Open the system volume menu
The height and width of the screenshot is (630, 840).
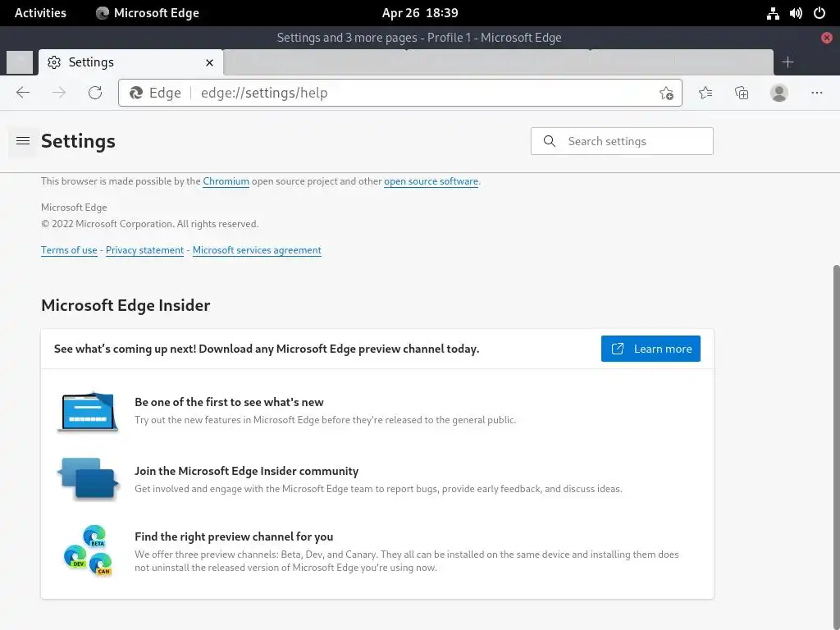click(x=796, y=12)
